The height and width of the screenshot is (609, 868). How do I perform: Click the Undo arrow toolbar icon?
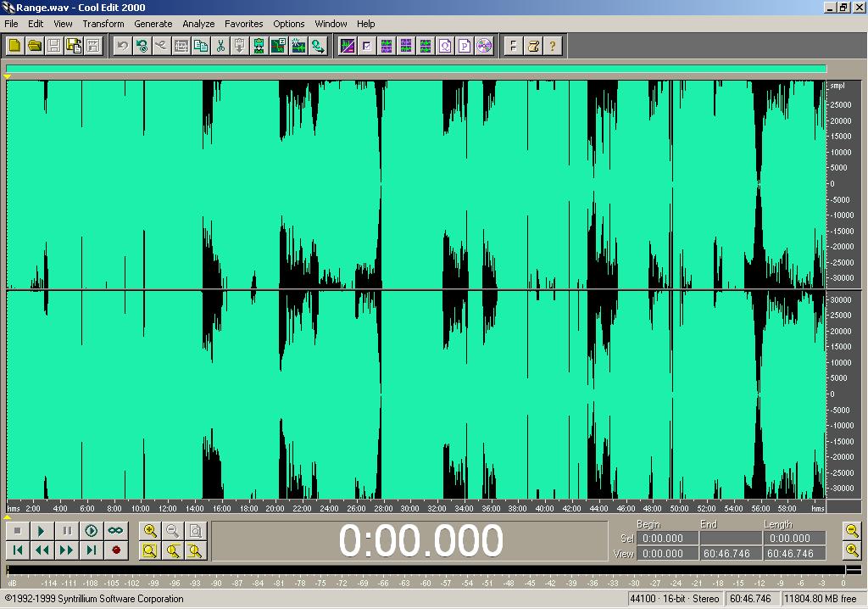coord(122,46)
